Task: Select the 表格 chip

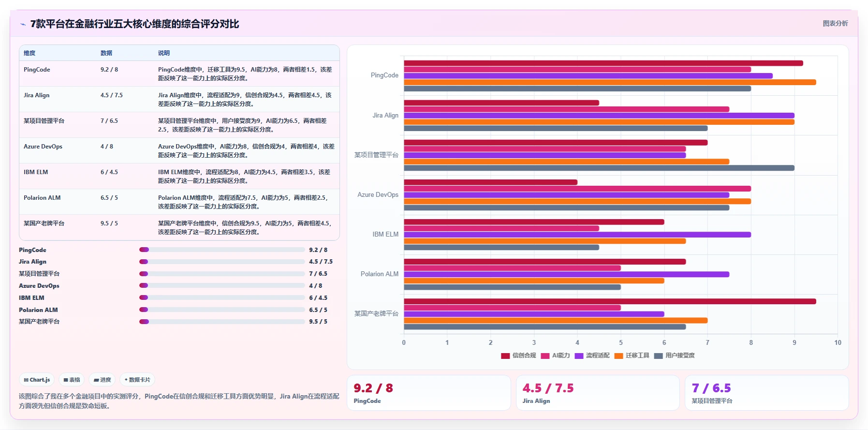Action: pyautogui.click(x=72, y=380)
